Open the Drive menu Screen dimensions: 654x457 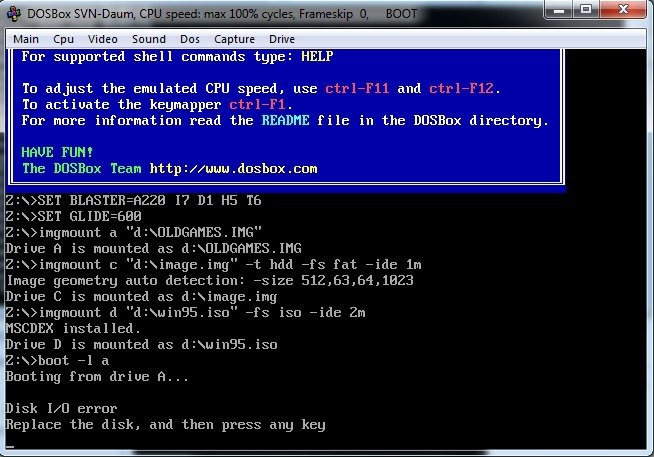point(282,39)
